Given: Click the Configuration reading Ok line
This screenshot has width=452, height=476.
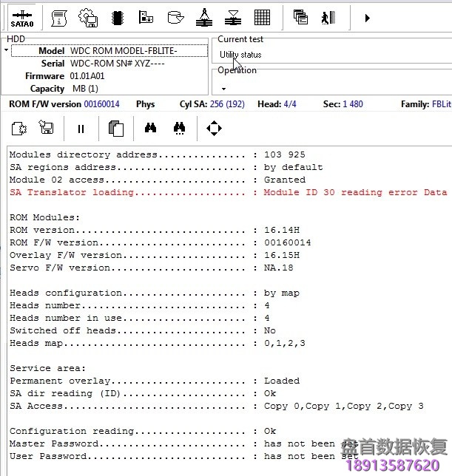Looking at the screenshot, I should (x=143, y=431).
